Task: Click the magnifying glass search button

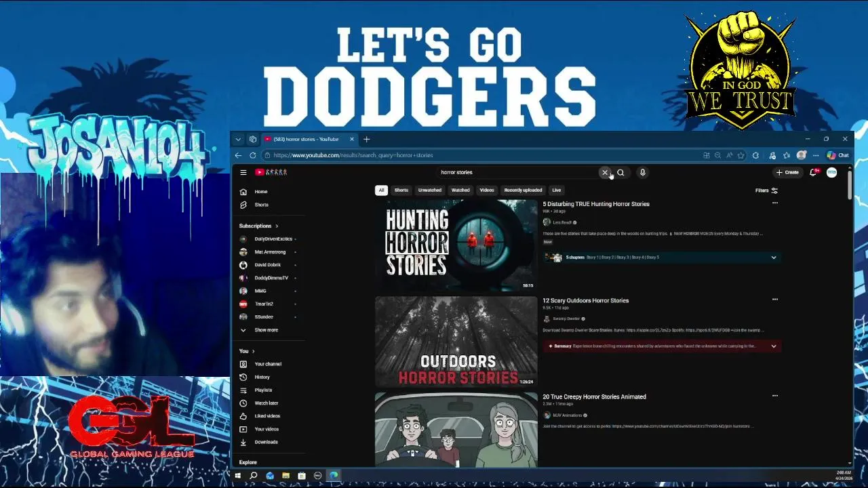Action: 620,172
